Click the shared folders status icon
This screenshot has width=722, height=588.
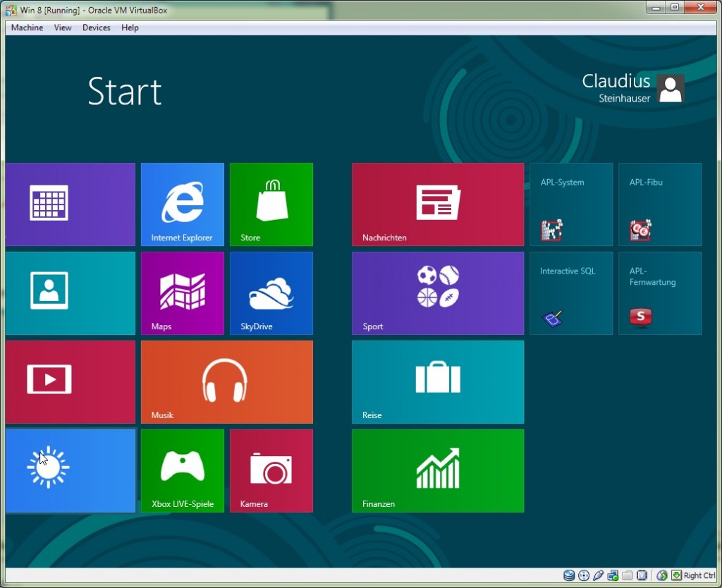[x=627, y=575]
